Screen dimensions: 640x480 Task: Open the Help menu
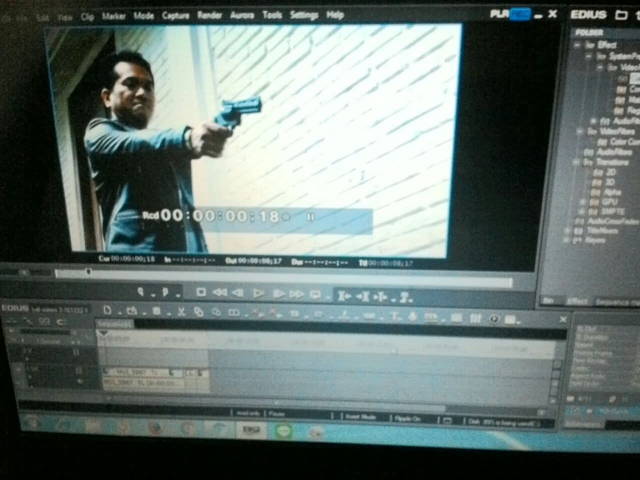click(x=335, y=15)
